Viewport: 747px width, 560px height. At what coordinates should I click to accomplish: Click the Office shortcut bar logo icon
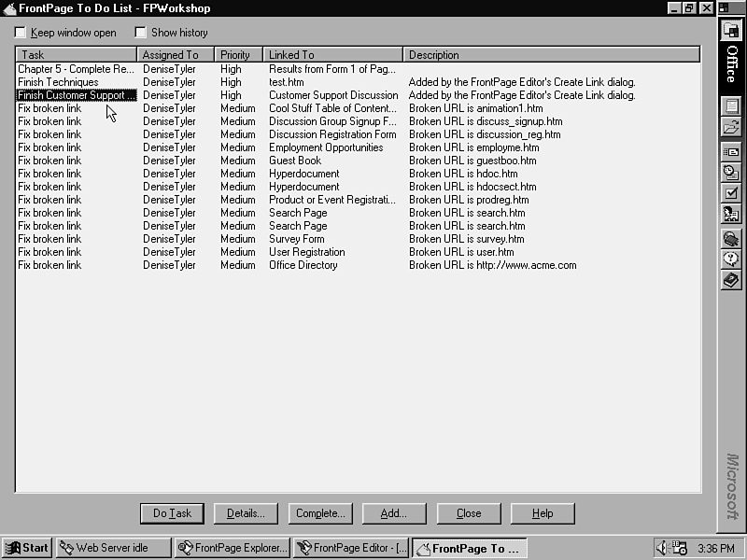pos(731,31)
